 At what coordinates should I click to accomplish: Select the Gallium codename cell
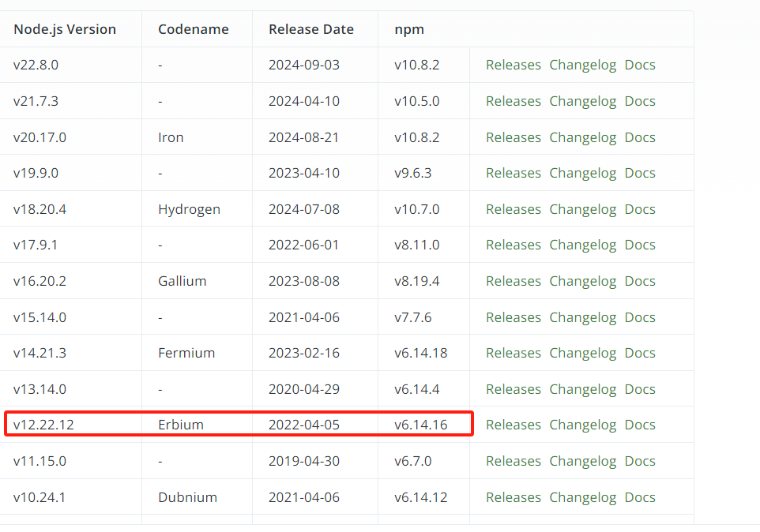click(182, 281)
